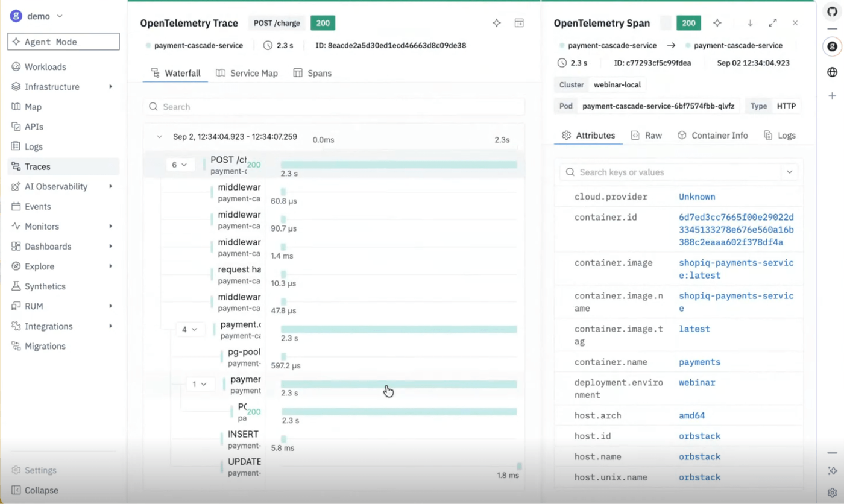Open the demo workspace dropdown
844x504 pixels.
[37, 16]
